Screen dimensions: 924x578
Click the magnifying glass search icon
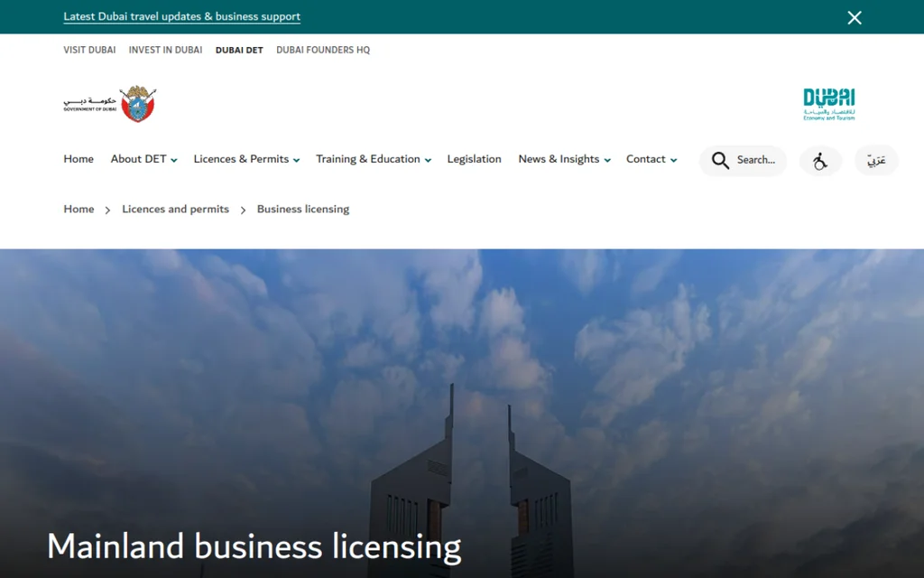720,161
